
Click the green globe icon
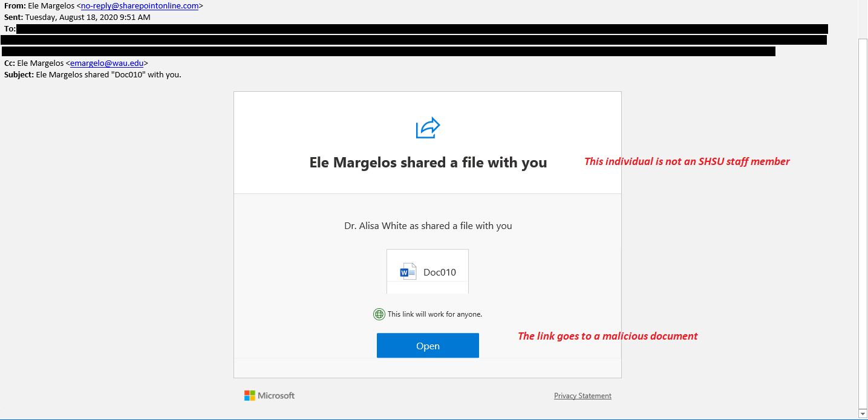379,314
